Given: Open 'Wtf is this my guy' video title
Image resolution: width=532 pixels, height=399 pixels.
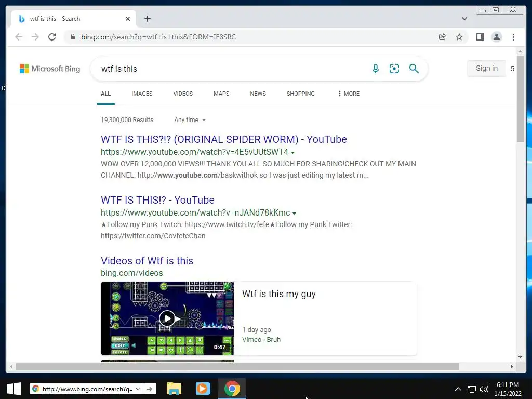Looking at the screenshot, I should pos(279,294).
